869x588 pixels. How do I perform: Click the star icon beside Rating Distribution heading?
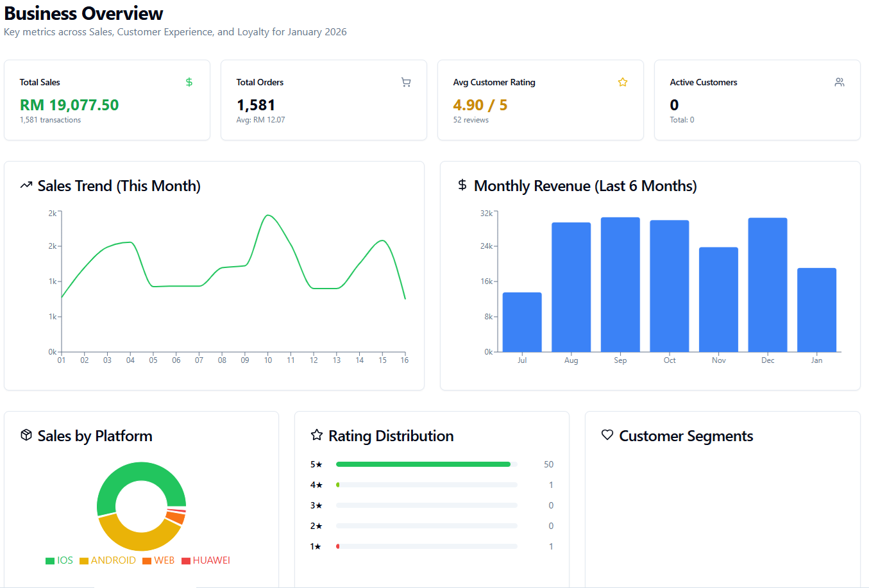tap(317, 435)
